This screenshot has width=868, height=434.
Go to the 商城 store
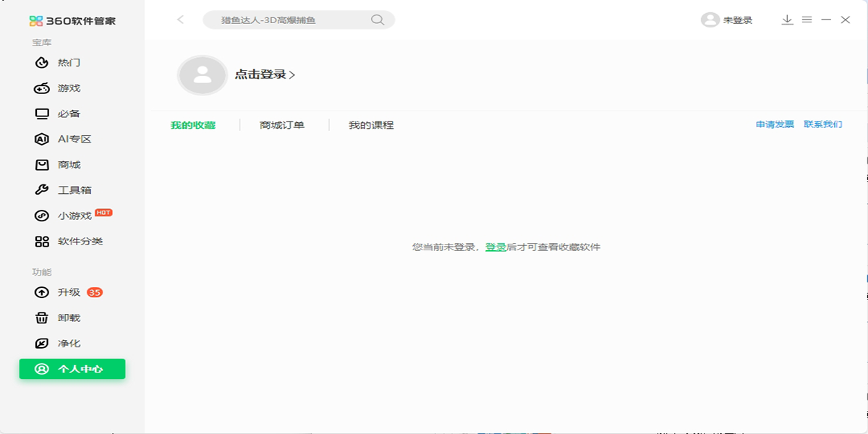(x=69, y=165)
